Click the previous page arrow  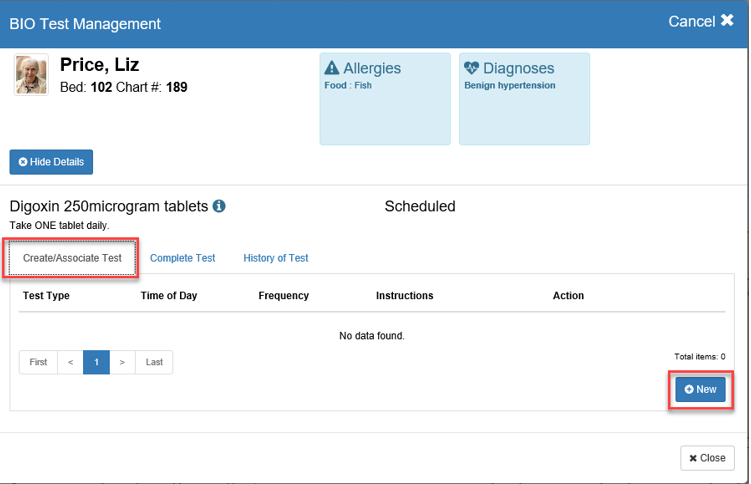70,362
